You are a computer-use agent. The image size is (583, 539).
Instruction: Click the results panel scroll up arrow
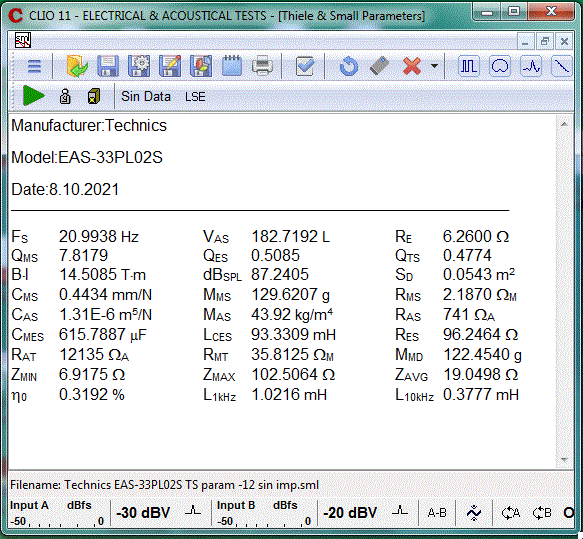click(x=564, y=124)
